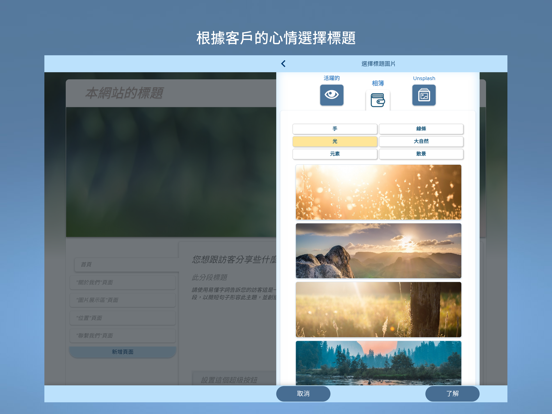
Task: Pick the teal forest lake image
Action: coord(378,363)
